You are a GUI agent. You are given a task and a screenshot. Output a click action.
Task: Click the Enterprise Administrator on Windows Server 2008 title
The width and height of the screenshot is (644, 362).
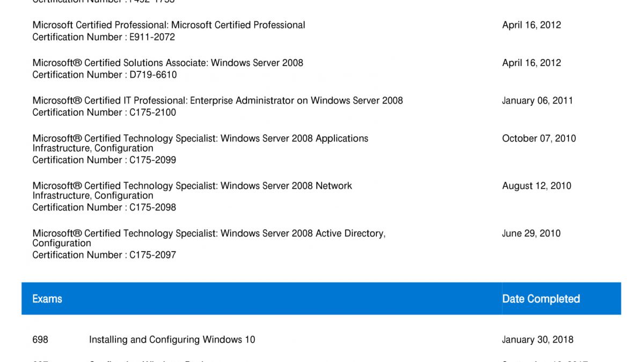217,100
